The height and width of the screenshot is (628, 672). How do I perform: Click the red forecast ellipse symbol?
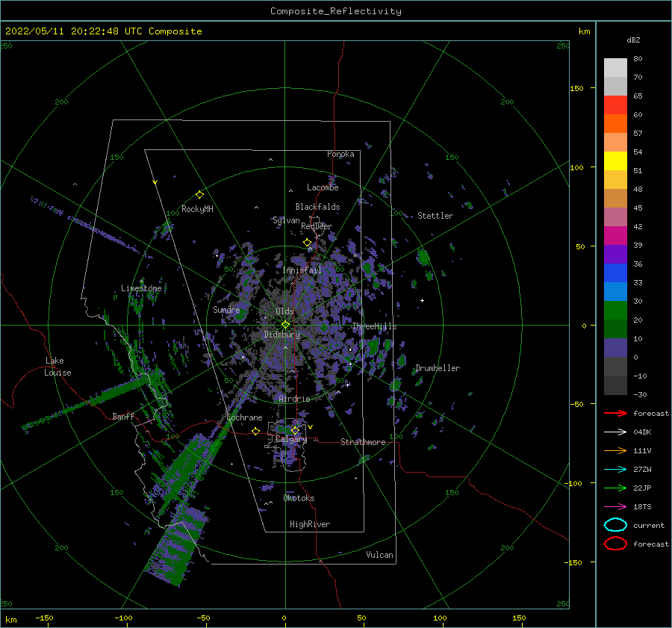coord(615,544)
